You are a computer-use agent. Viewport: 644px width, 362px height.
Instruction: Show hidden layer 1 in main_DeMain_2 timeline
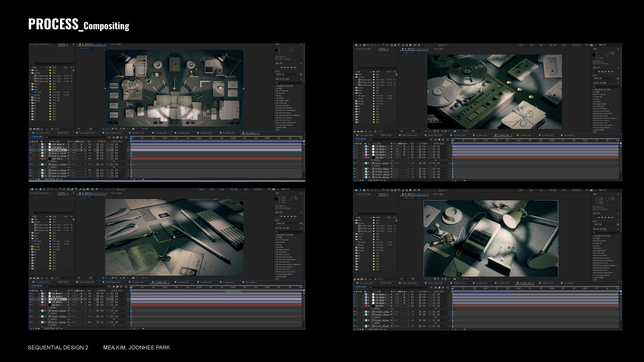click(31, 144)
